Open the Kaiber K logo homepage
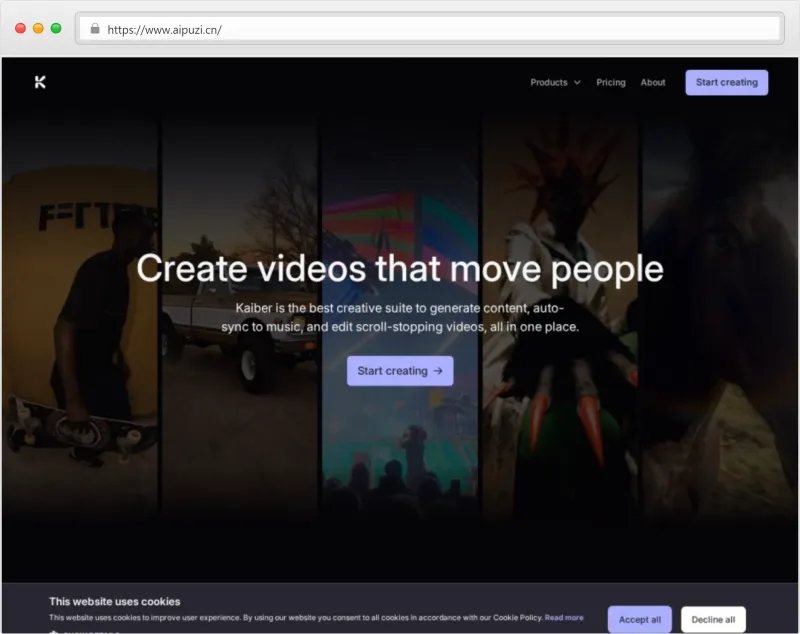The height and width of the screenshot is (634, 800). click(x=40, y=82)
